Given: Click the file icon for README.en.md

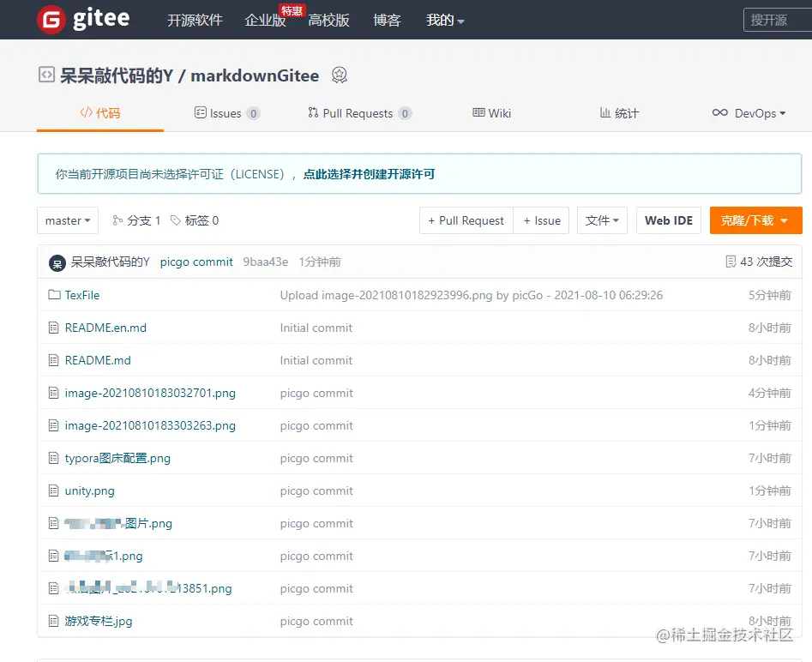Looking at the screenshot, I should coord(53,328).
